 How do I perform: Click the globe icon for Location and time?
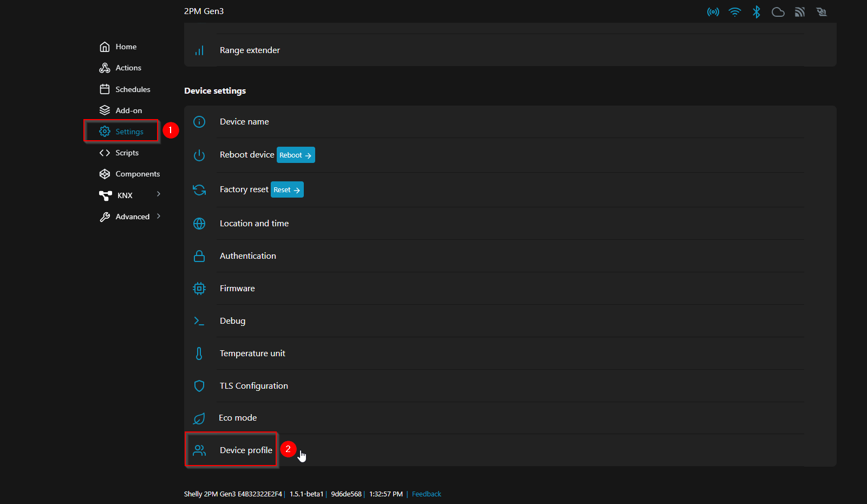(x=199, y=224)
